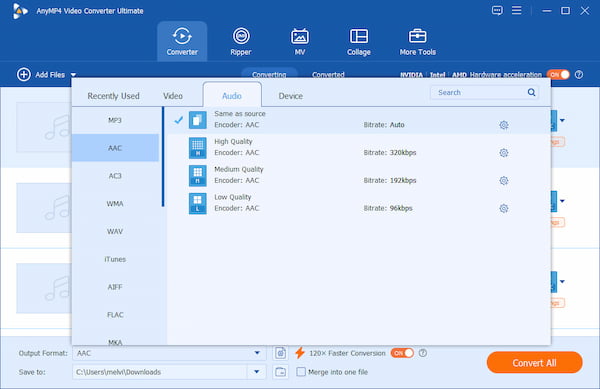Click the Convert All button
600x389 pixels.
tap(535, 363)
